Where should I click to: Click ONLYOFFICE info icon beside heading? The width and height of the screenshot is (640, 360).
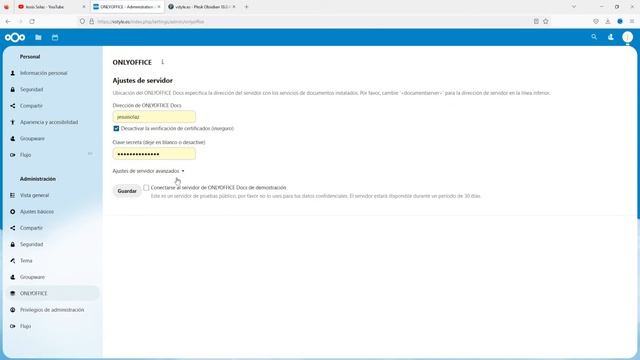[x=162, y=62]
